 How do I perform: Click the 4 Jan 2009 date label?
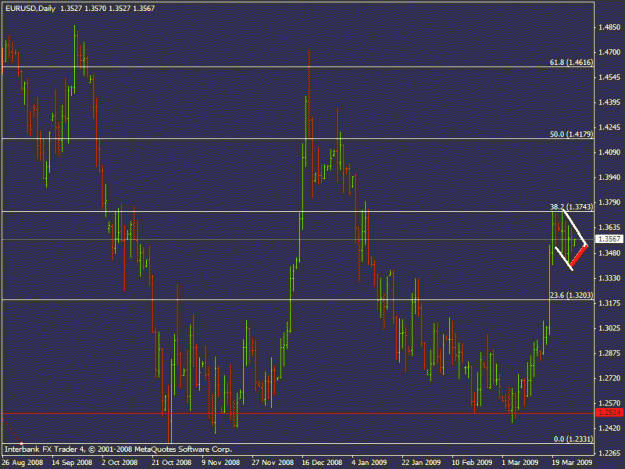369,463
